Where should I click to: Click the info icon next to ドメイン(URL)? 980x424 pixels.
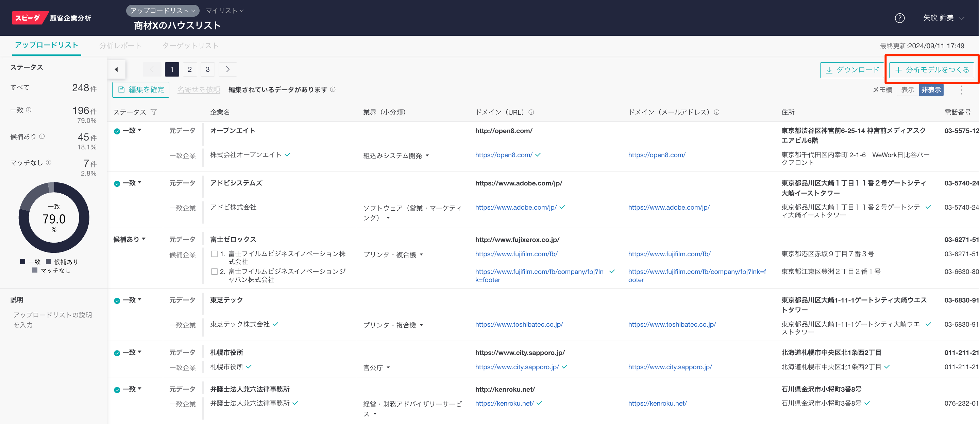click(x=531, y=112)
